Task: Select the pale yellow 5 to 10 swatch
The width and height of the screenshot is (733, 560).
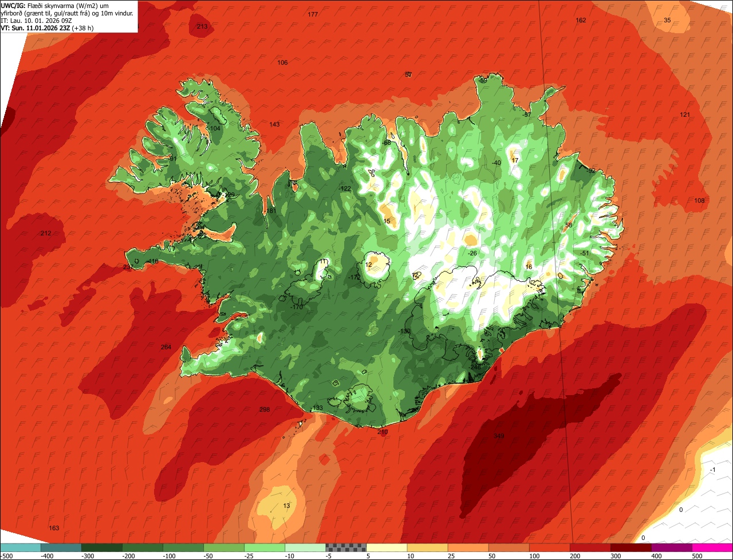Action: [386, 547]
